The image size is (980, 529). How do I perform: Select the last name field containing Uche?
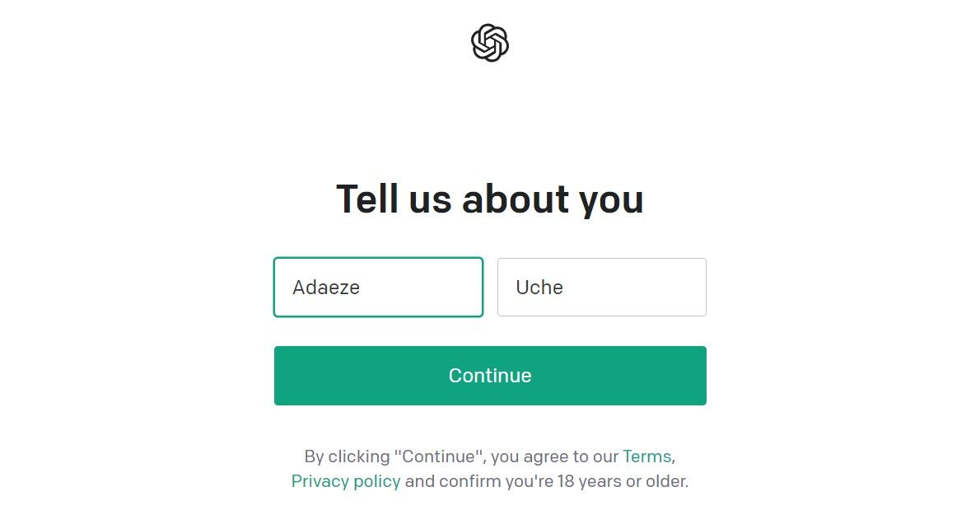(602, 287)
